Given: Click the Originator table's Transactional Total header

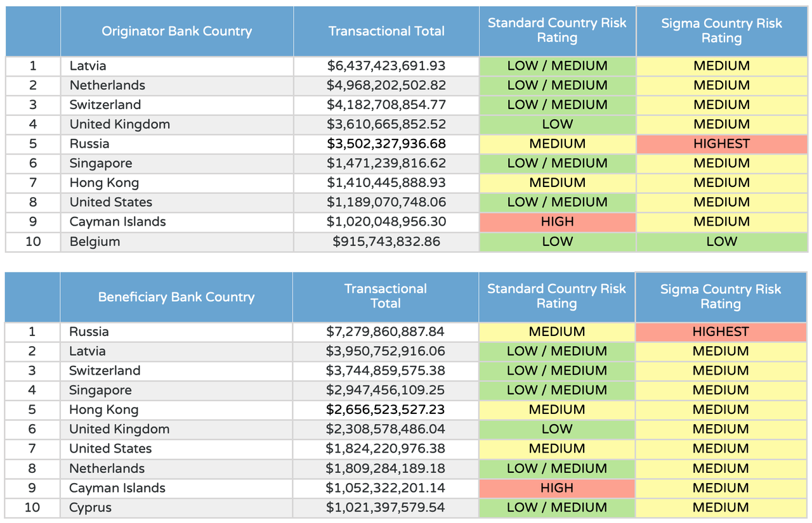Looking at the screenshot, I should [x=386, y=31].
